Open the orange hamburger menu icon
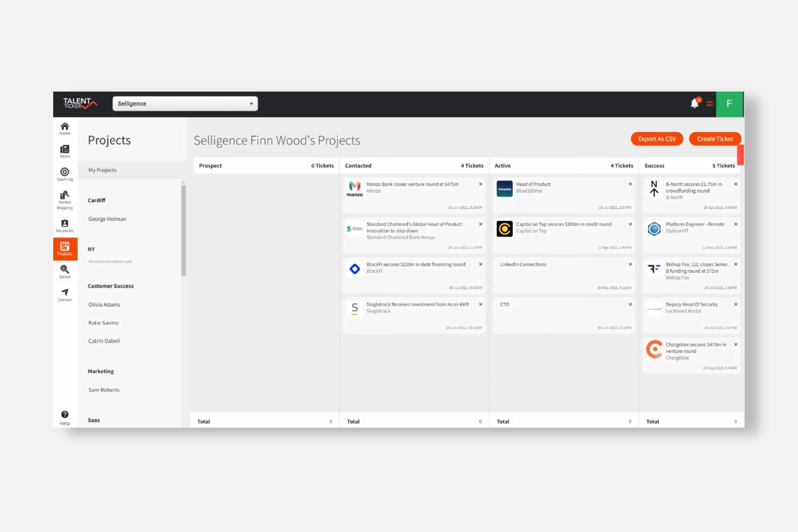The width and height of the screenshot is (798, 532). (x=709, y=104)
